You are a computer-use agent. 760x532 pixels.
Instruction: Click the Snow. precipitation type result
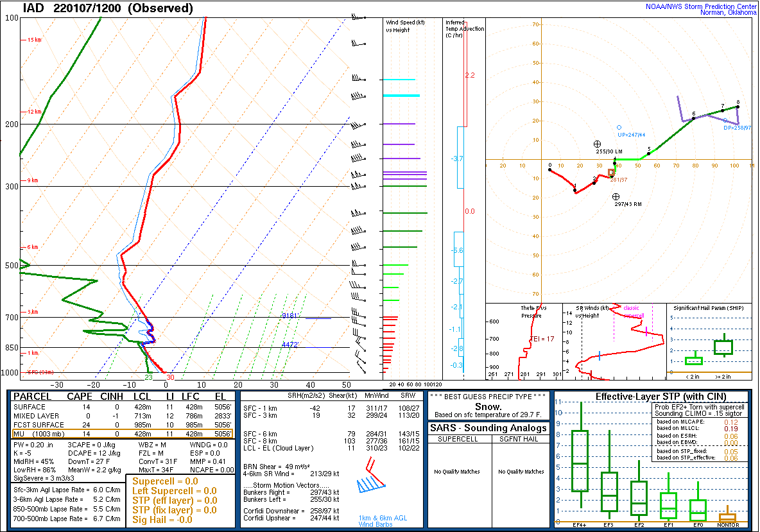(488, 406)
